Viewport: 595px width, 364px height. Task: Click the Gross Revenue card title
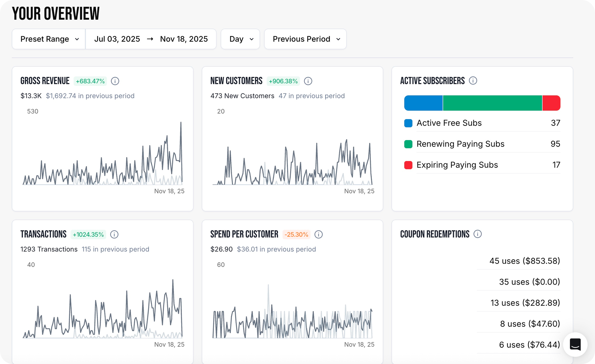tap(45, 81)
